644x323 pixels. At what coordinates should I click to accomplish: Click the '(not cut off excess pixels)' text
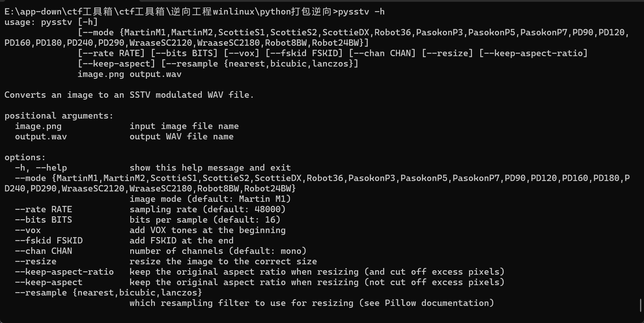(x=434, y=282)
